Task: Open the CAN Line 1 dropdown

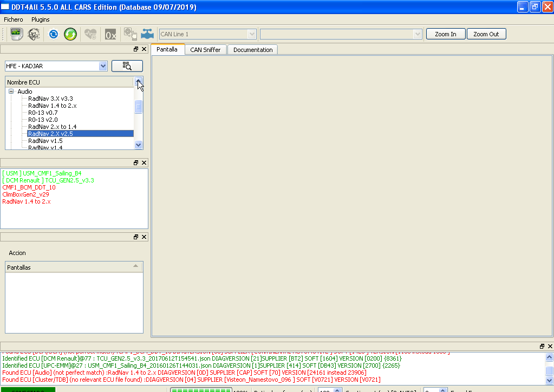Action: [x=252, y=34]
